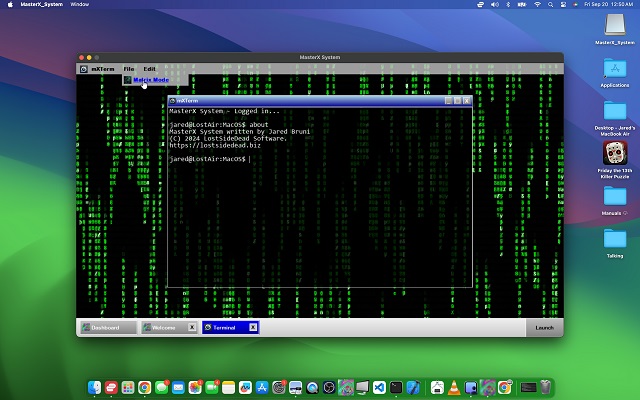Click the Wi-Fi icon in the menu bar
Image resolution: width=640 pixels, height=400 pixels.
[x=538, y=4]
